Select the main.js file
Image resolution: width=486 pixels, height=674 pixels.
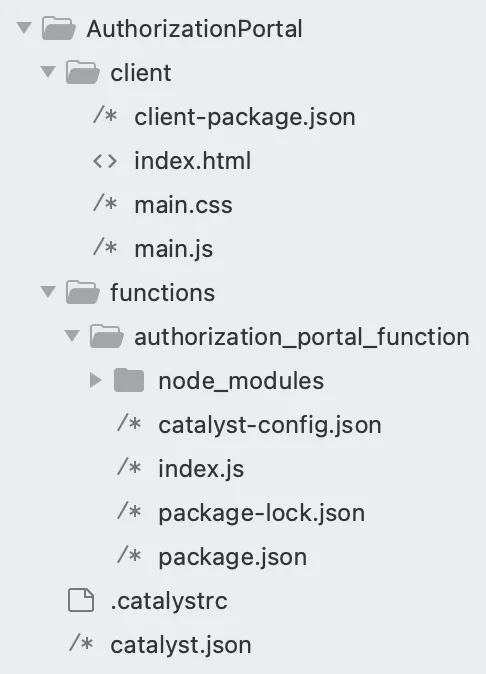click(x=174, y=249)
